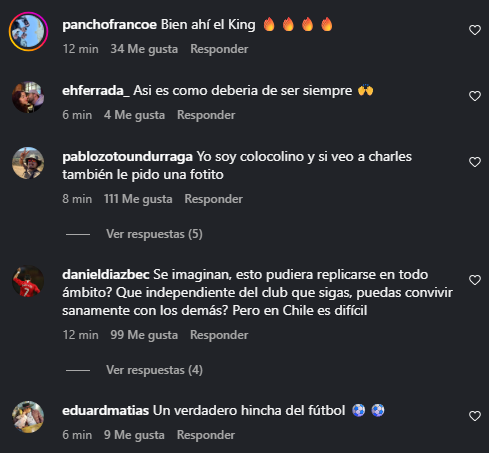Image resolution: width=489 pixels, height=453 pixels.
Task: Open danieldiazbec's profile avatar
Action: [28, 281]
